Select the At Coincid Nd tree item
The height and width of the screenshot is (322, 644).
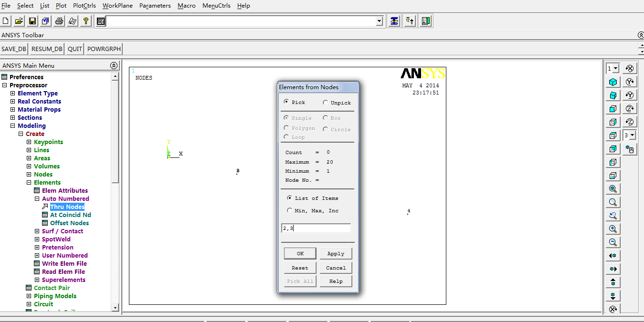click(x=71, y=215)
